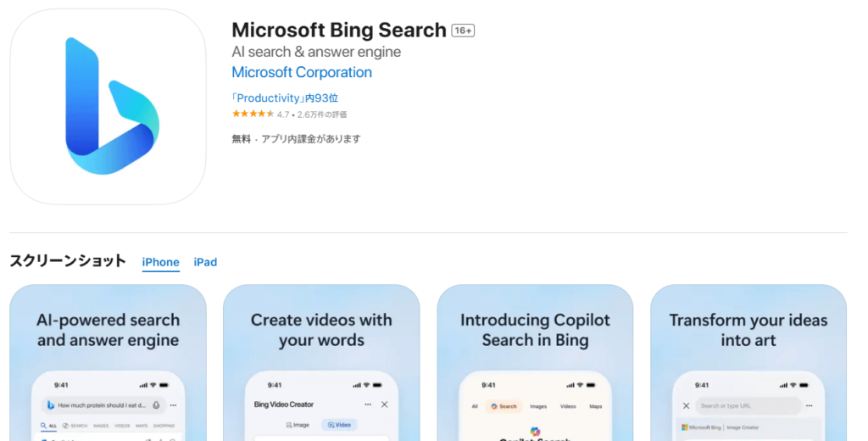Click the star rating display
The height and width of the screenshot is (441, 868).
(253, 114)
